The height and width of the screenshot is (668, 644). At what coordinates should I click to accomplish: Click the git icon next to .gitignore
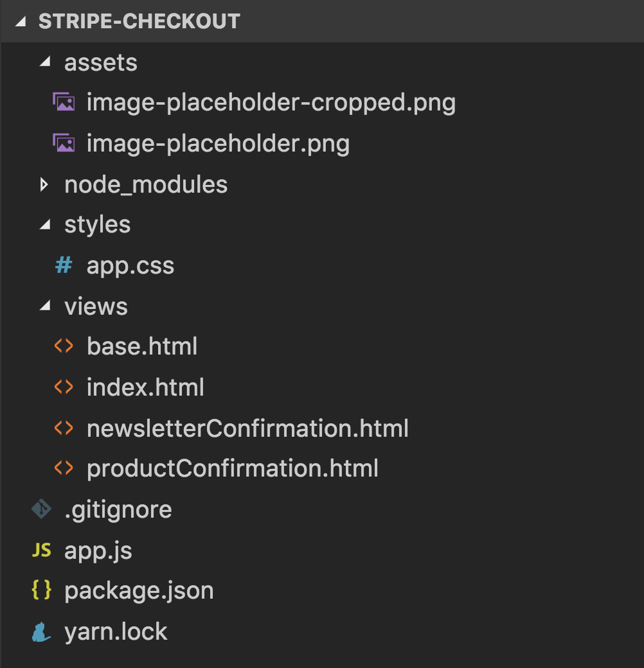click(41, 509)
